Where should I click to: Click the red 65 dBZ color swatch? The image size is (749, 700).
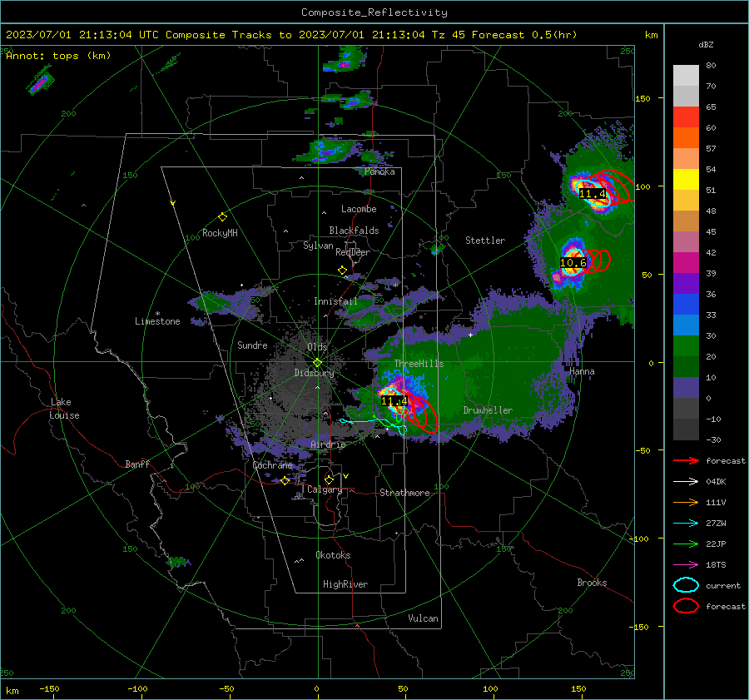click(686, 117)
